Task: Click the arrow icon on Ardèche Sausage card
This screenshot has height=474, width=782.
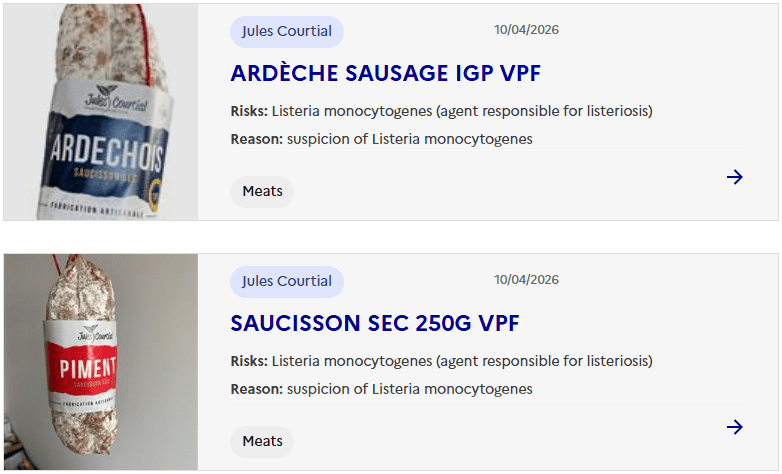Action: point(735,177)
